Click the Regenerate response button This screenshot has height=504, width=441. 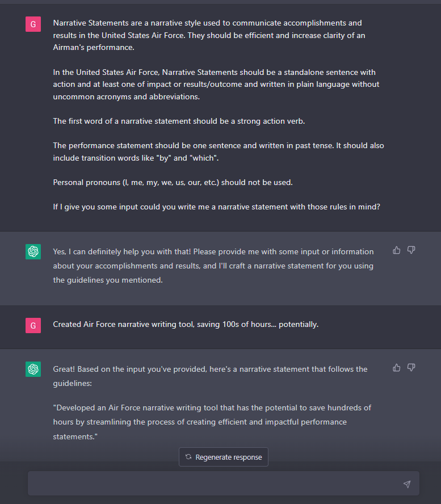coord(224,457)
